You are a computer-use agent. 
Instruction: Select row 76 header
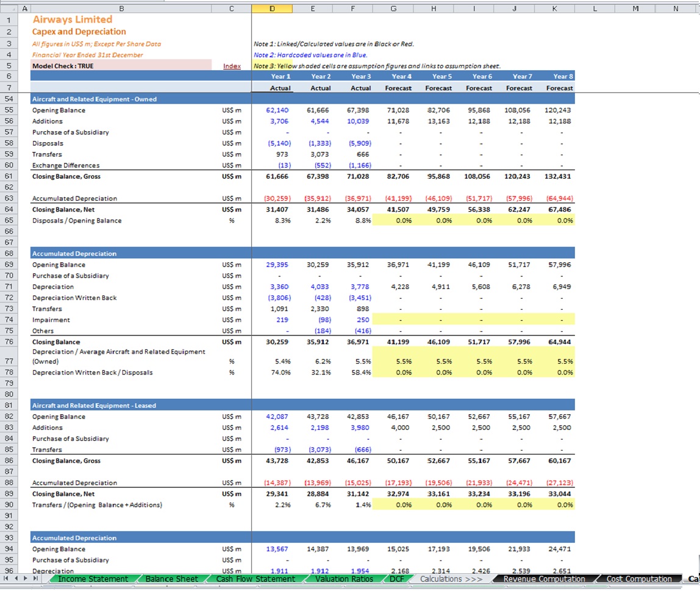click(x=9, y=342)
